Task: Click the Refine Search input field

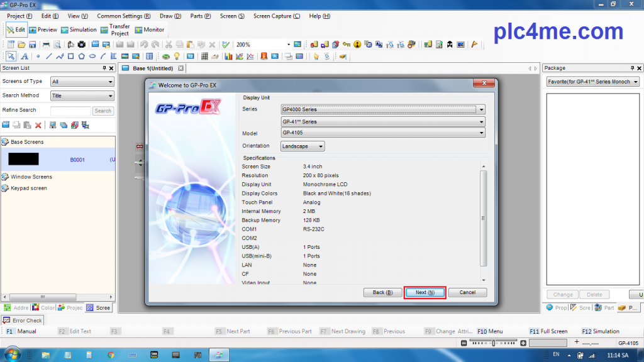Action: 70,111
